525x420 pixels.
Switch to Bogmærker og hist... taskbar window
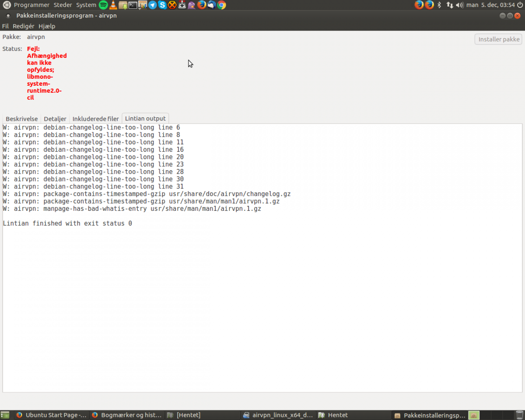126,415
